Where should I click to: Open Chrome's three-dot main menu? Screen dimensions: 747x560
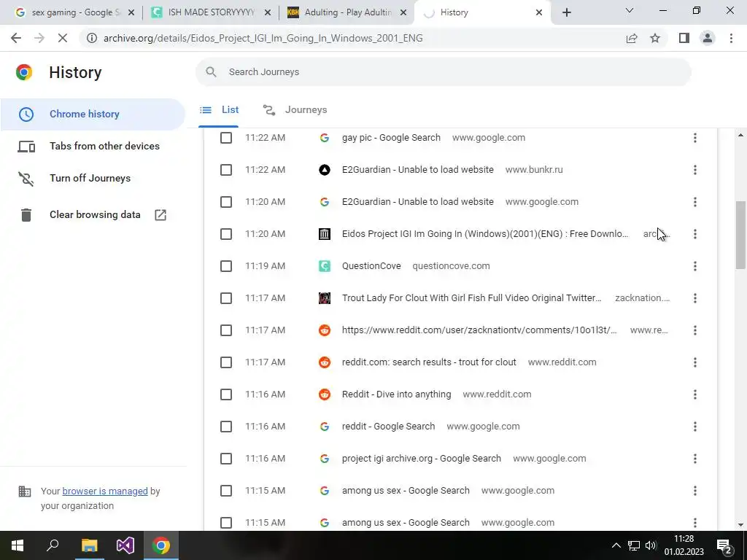point(731,38)
